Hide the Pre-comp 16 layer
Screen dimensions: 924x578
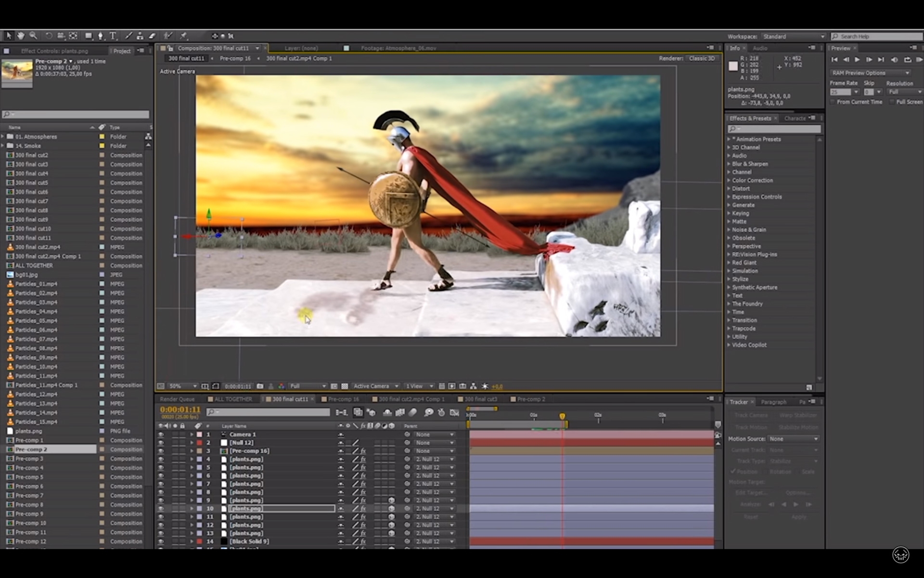tap(161, 451)
